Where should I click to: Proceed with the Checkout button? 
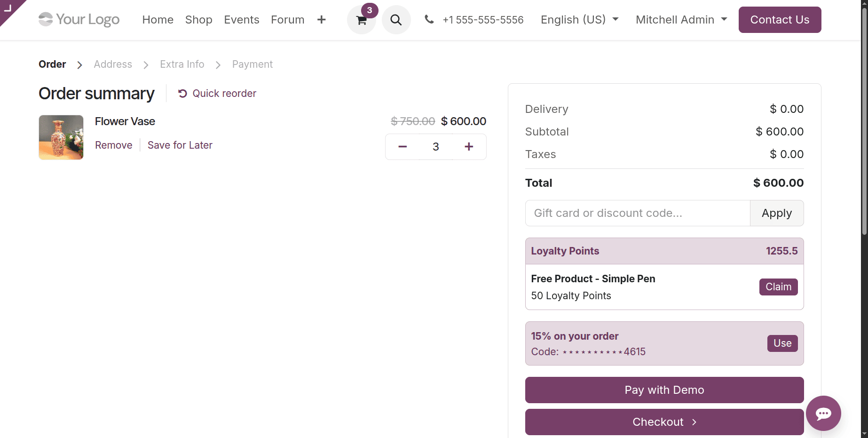pyautogui.click(x=664, y=422)
